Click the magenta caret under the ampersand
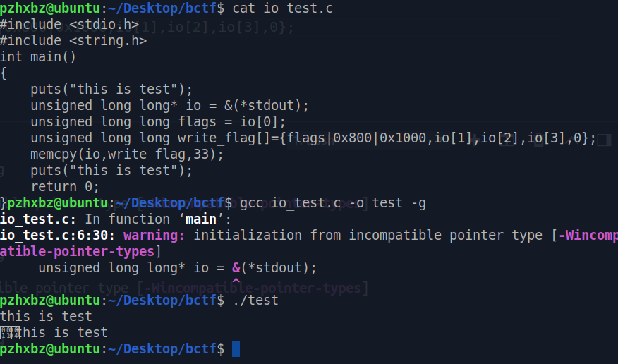This screenshot has height=364, width=618. (x=236, y=281)
